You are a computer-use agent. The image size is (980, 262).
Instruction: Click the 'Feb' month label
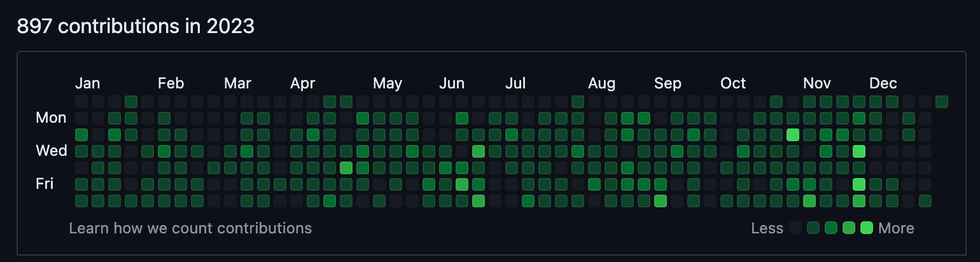click(x=171, y=83)
